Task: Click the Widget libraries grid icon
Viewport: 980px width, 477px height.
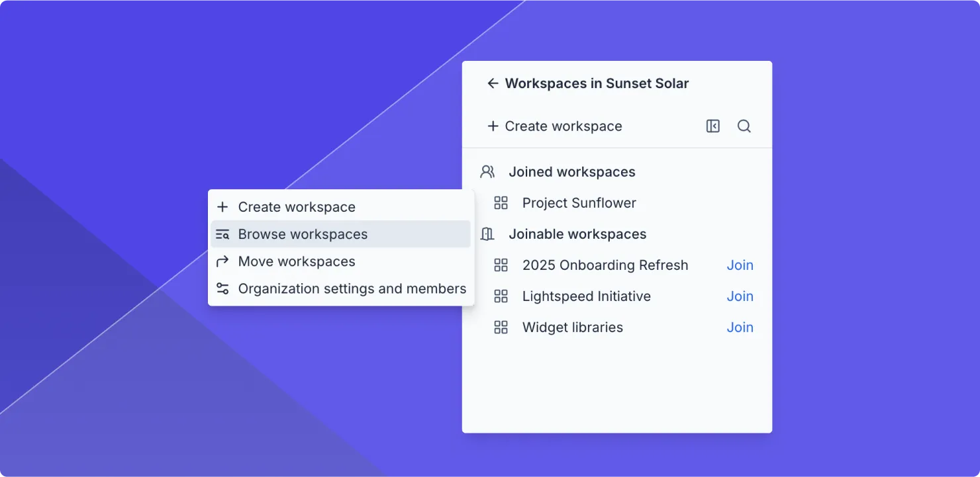Action: 501,327
